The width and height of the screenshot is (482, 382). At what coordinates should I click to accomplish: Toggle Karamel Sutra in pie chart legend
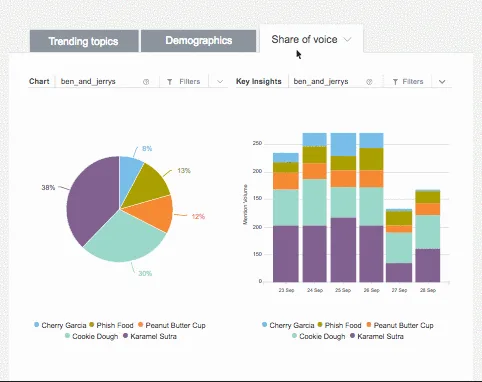pos(150,336)
